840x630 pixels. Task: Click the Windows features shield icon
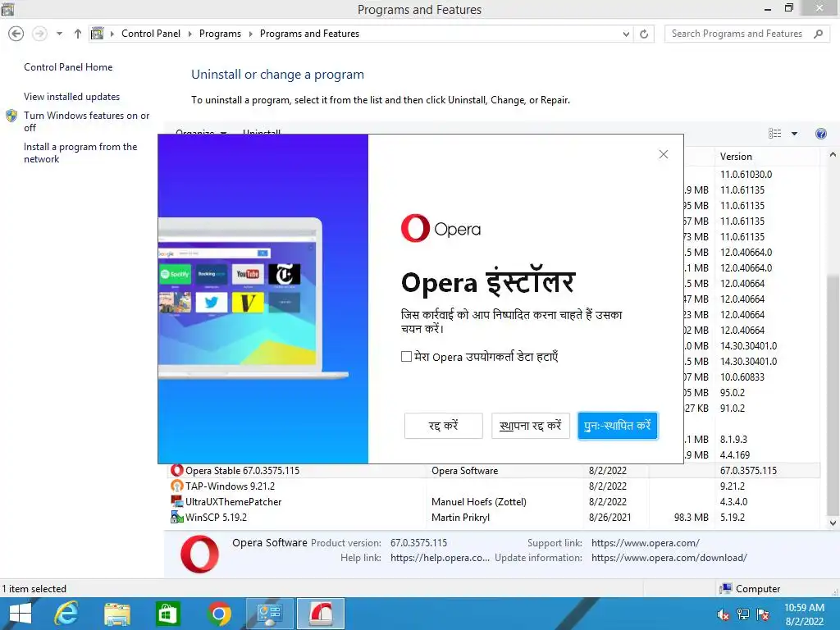[11, 116]
